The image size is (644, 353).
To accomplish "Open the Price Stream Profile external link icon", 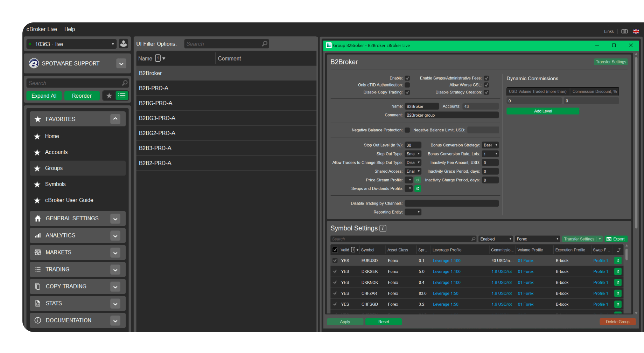I will pyautogui.click(x=418, y=180).
